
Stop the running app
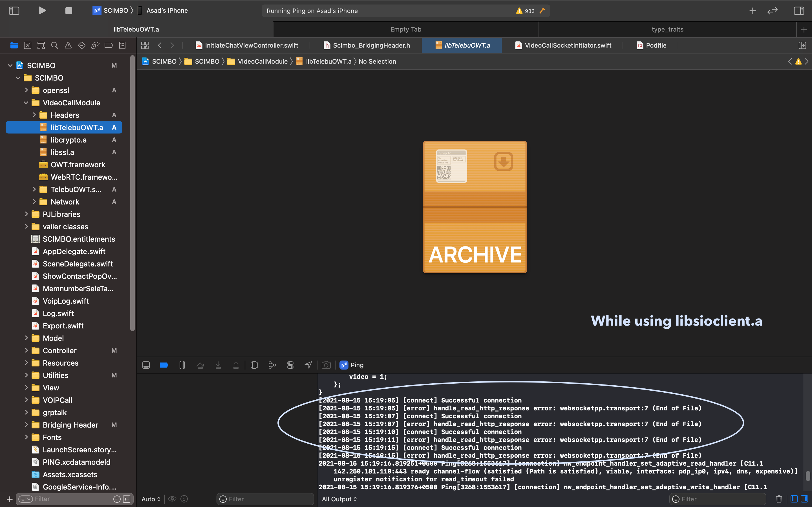69,10
